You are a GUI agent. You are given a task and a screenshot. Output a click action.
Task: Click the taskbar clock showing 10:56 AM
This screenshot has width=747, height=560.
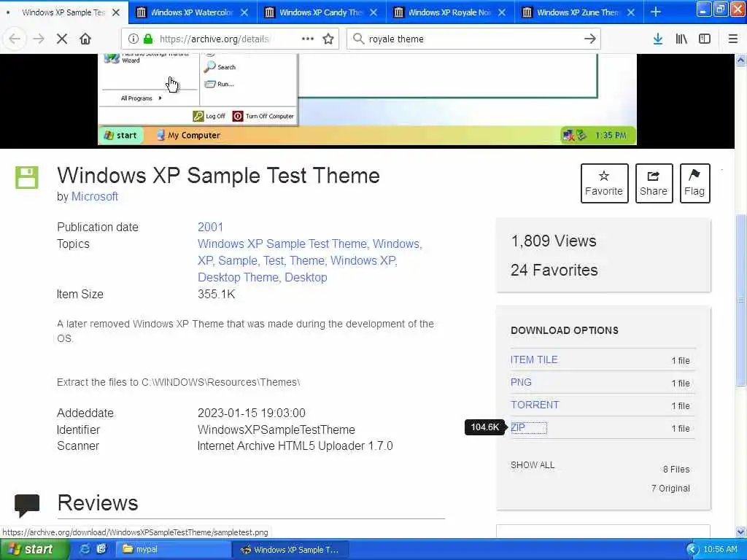[720, 550]
